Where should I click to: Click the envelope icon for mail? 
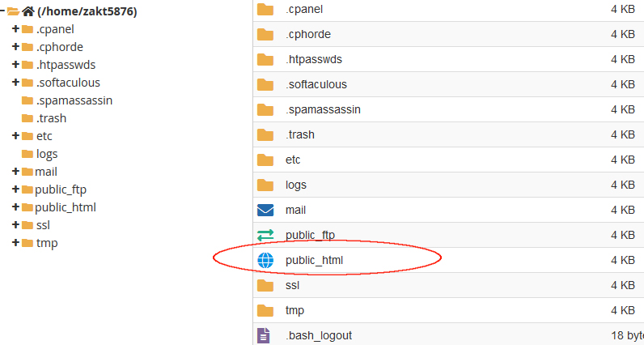265,210
